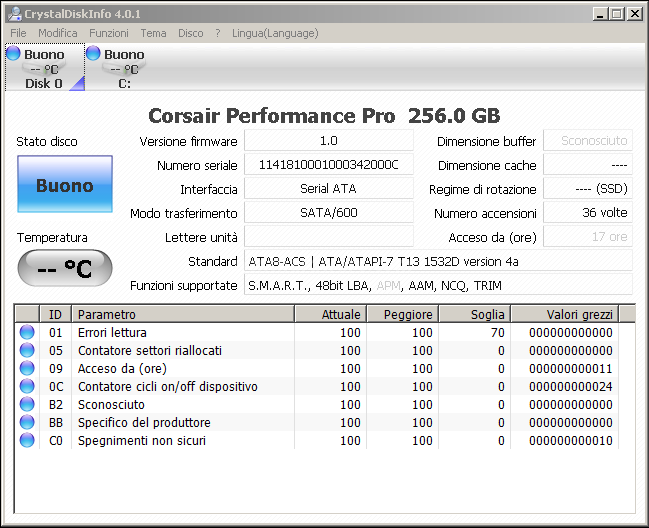The height and width of the screenshot is (528, 649).
Task: Open the Disco menu
Action: pyautogui.click(x=190, y=33)
